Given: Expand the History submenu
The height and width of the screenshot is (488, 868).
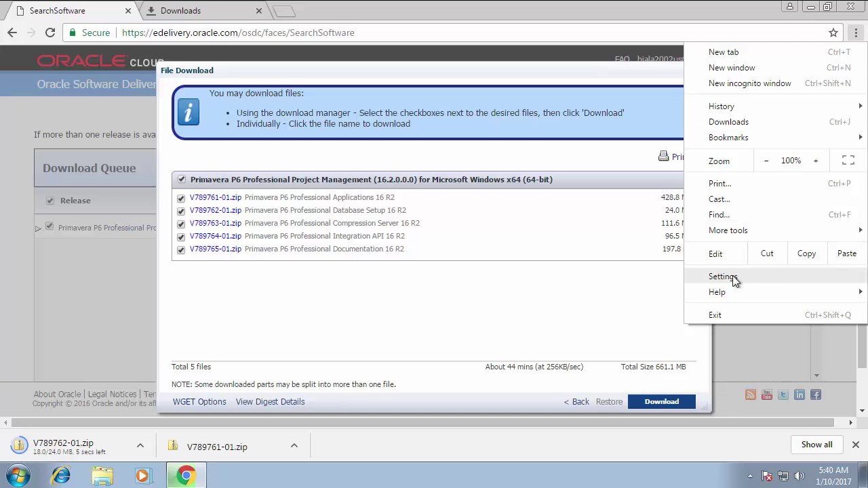Looking at the screenshot, I should coord(861,106).
